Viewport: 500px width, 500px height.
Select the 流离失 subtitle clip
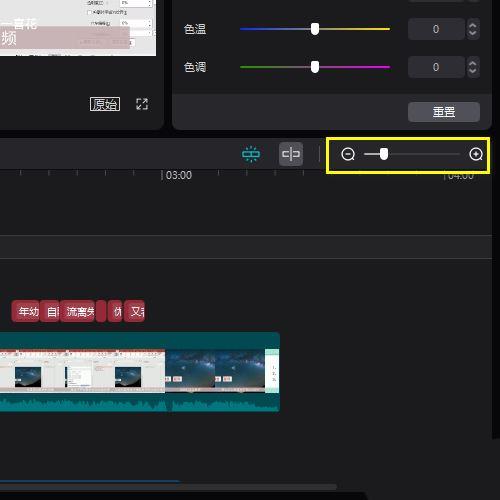point(78,311)
